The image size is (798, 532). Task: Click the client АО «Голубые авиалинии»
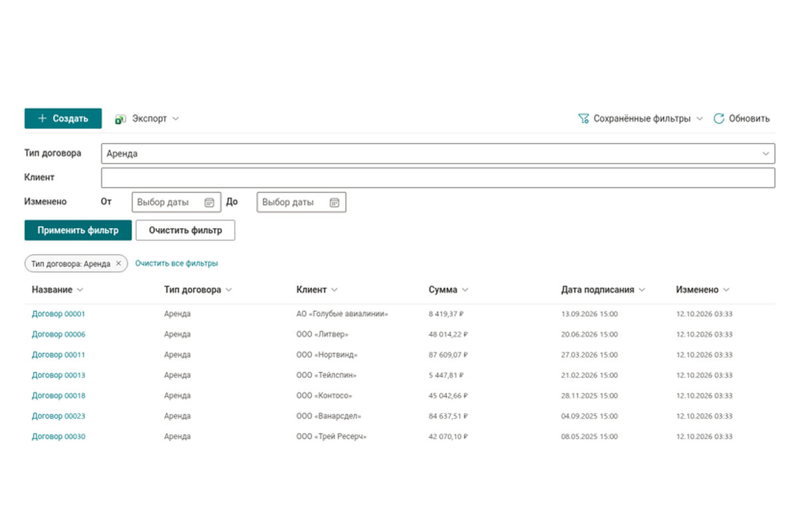coord(342,314)
